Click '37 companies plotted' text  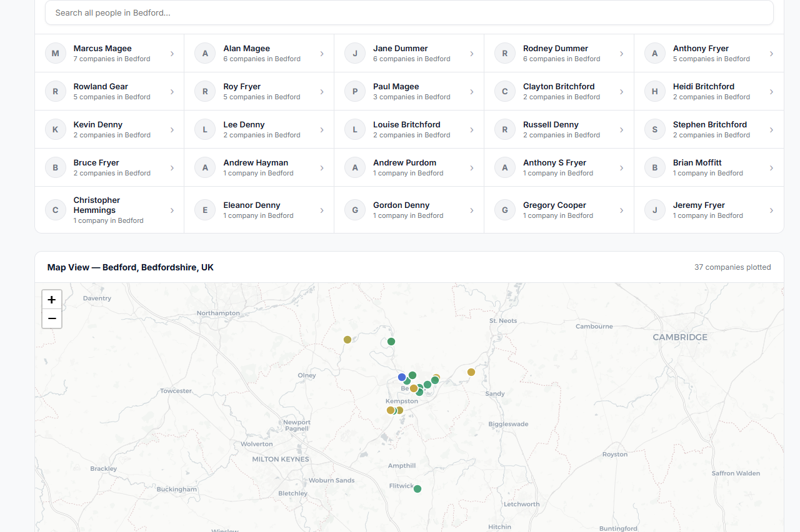tap(732, 267)
